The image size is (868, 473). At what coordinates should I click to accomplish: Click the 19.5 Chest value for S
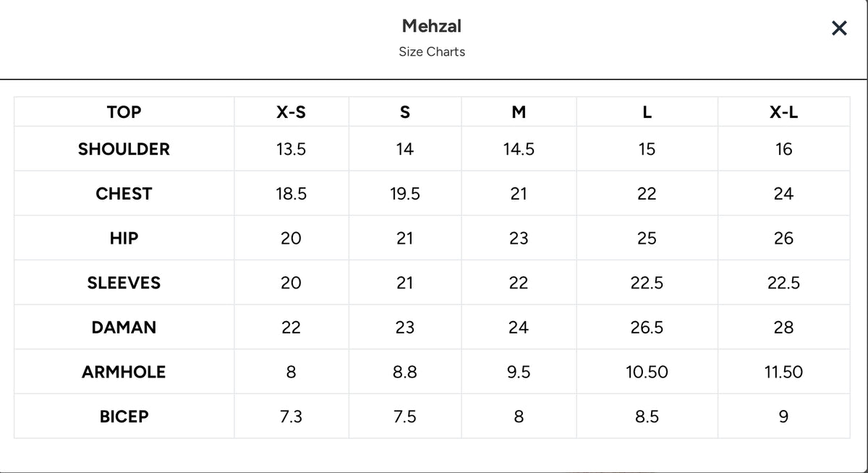coord(405,194)
